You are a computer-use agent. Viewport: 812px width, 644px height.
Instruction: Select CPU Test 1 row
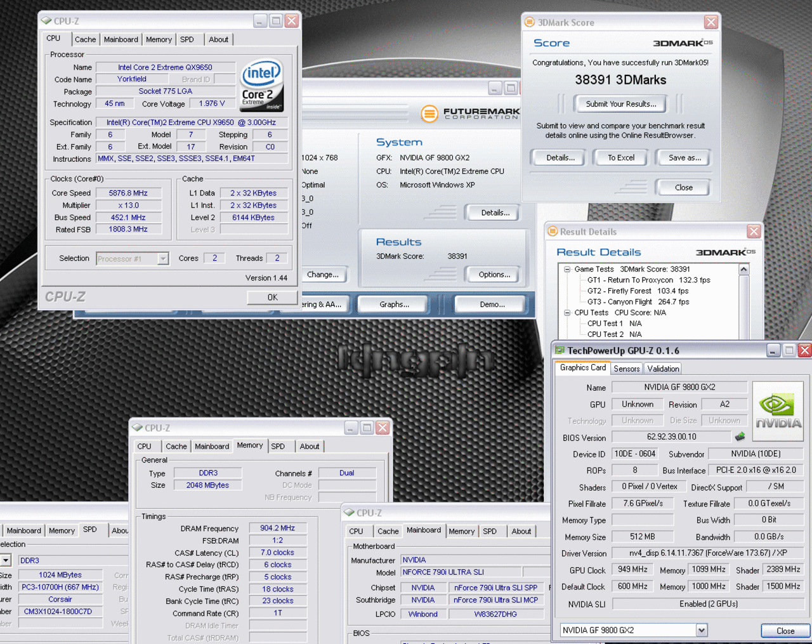tap(614, 324)
